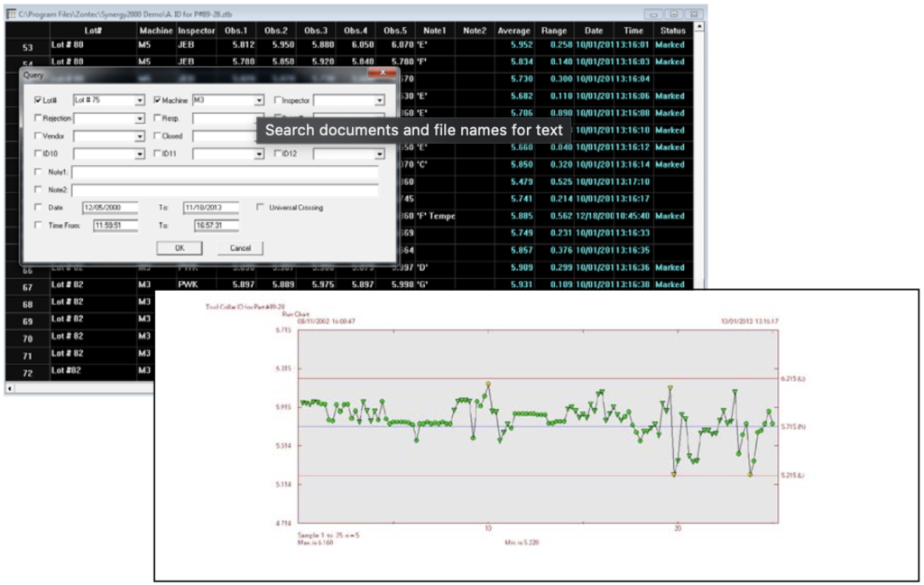924x585 pixels.
Task: Click the 'Max is 6.160' label under chart
Action: (x=315, y=543)
